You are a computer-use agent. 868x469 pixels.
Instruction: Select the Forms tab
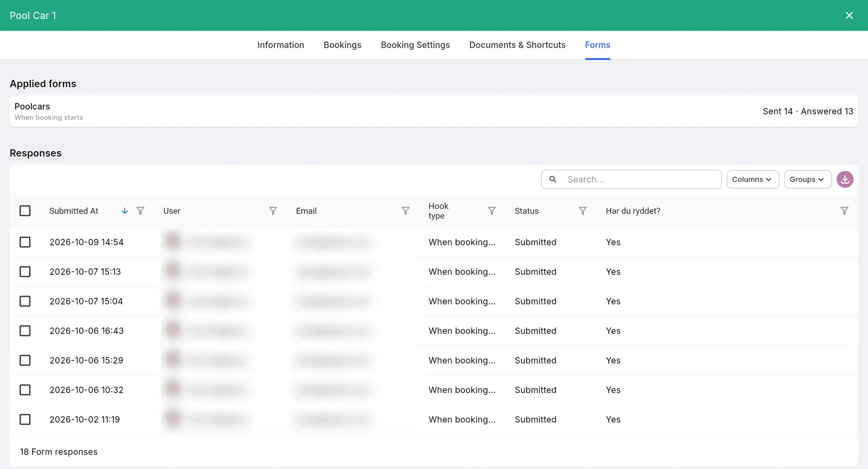coord(597,45)
